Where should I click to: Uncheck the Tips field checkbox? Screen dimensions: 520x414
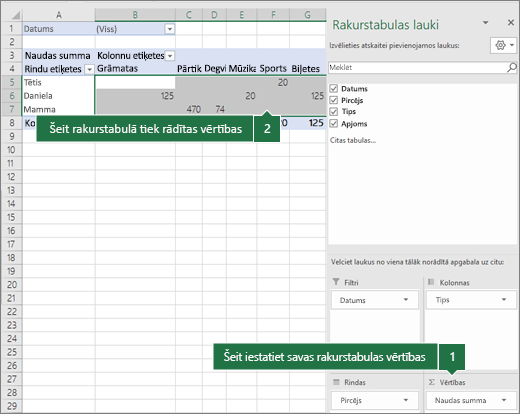click(x=334, y=111)
